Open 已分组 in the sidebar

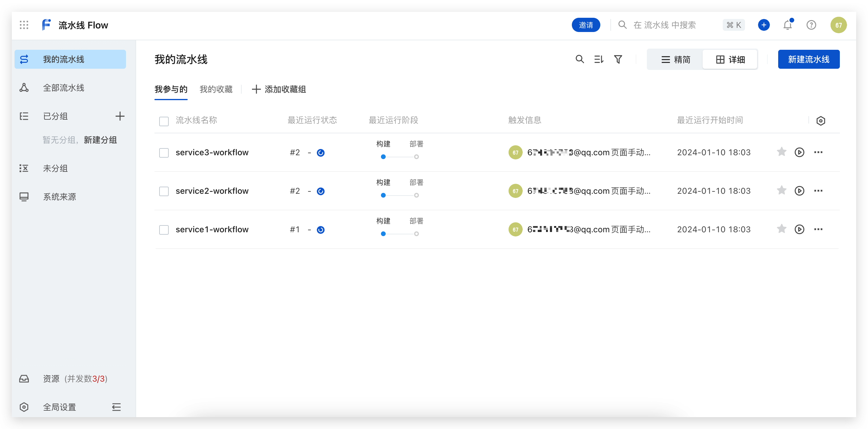(55, 116)
